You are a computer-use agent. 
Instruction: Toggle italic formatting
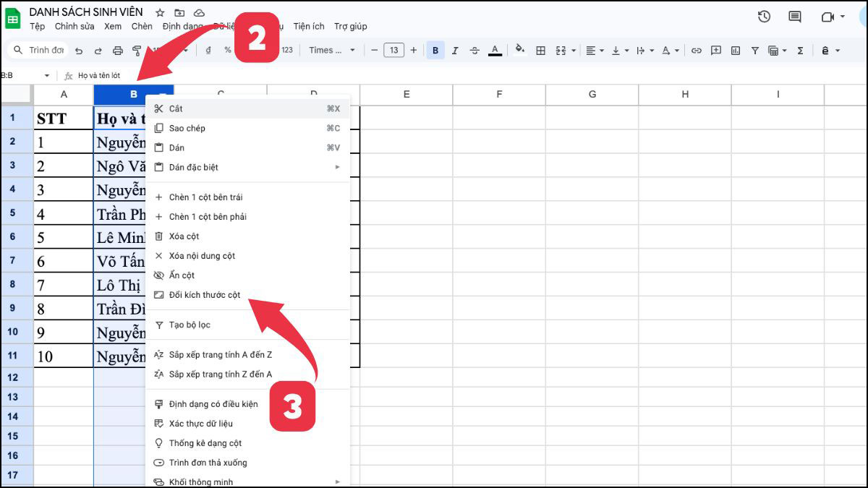[455, 51]
